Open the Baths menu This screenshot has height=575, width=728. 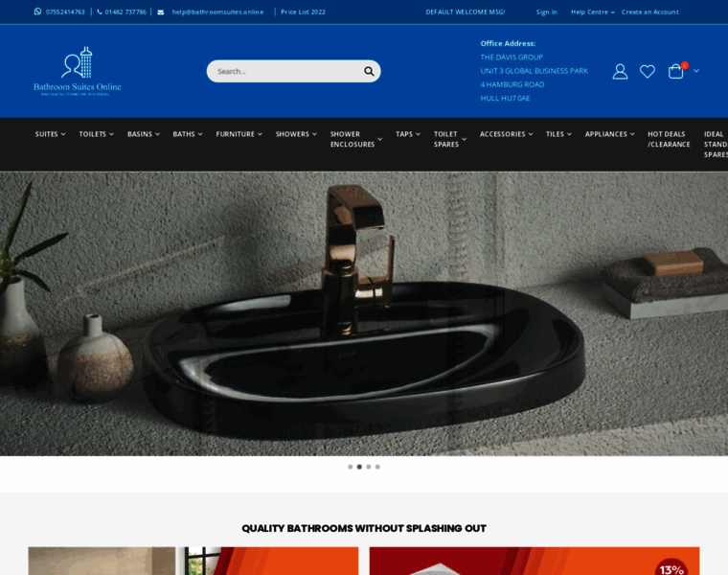(x=188, y=134)
